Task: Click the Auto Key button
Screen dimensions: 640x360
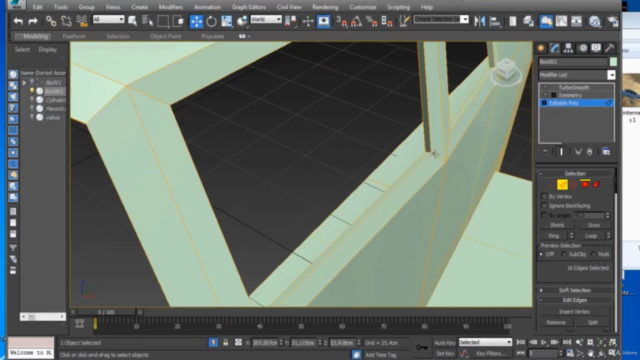Action: tap(445, 342)
